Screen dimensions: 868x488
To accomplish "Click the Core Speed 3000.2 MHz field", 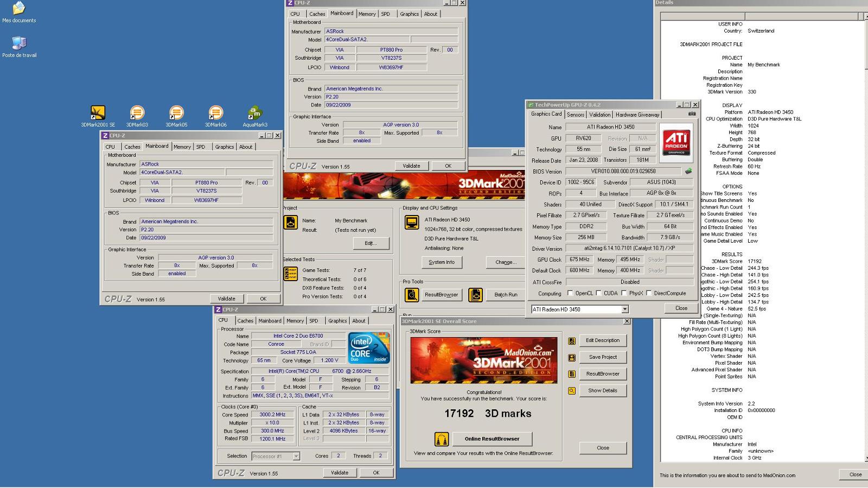I will 272,415.
